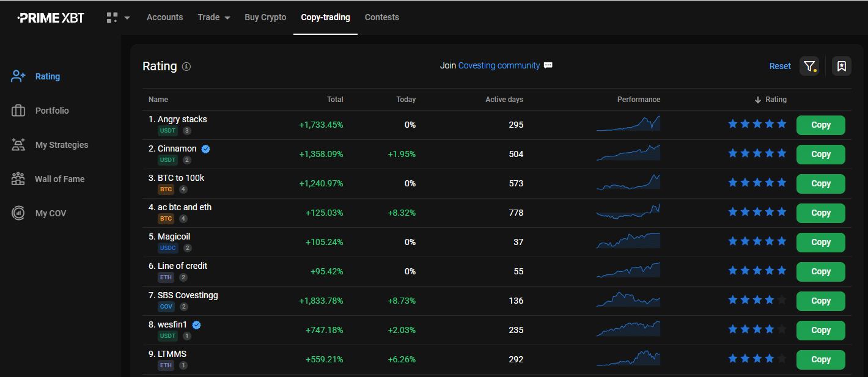This screenshot has height=377, width=868.
Task: Click the chat icon beside Covesting community
Action: (x=548, y=65)
